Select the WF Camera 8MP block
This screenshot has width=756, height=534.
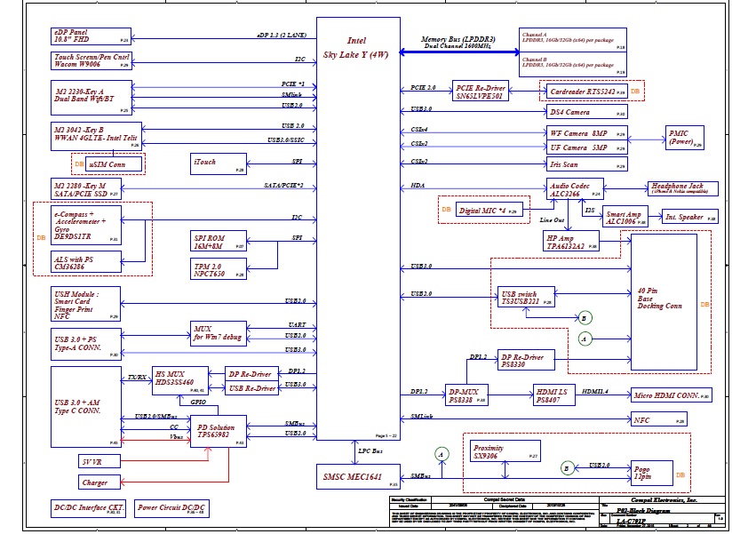[x=587, y=133]
